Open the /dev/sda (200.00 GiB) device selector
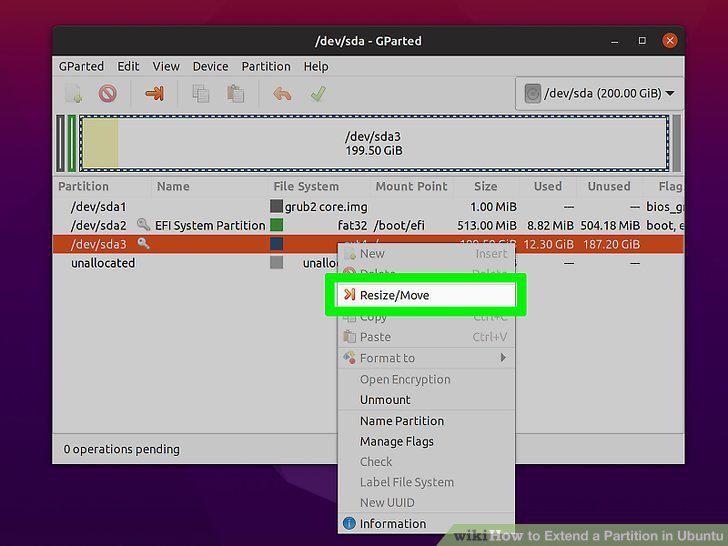 click(599, 93)
